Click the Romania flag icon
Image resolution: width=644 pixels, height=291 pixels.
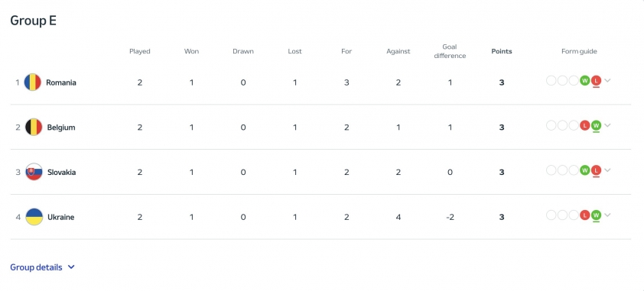(x=32, y=82)
